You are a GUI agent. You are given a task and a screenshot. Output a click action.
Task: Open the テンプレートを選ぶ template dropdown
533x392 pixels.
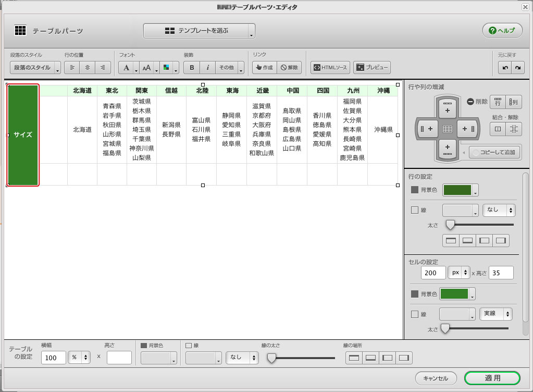[x=199, y=31]
